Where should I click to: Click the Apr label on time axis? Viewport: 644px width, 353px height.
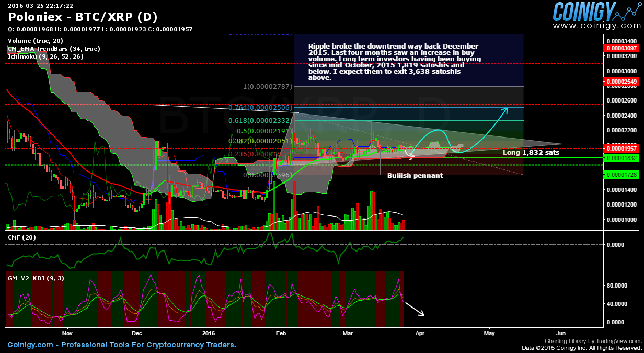coord(419,333)
